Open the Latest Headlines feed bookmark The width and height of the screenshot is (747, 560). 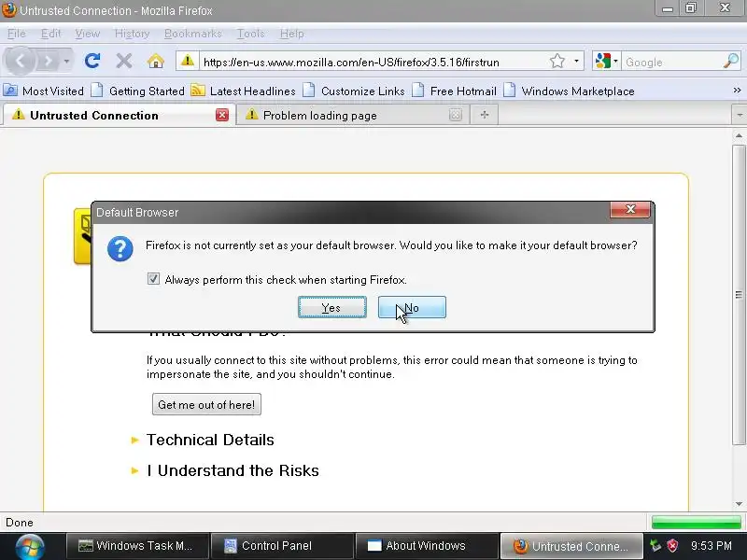click(243, 91)
